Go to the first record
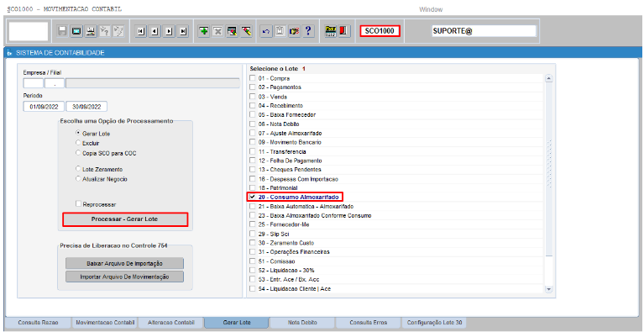This screenshot has width=644, height=332. (140, 31)
